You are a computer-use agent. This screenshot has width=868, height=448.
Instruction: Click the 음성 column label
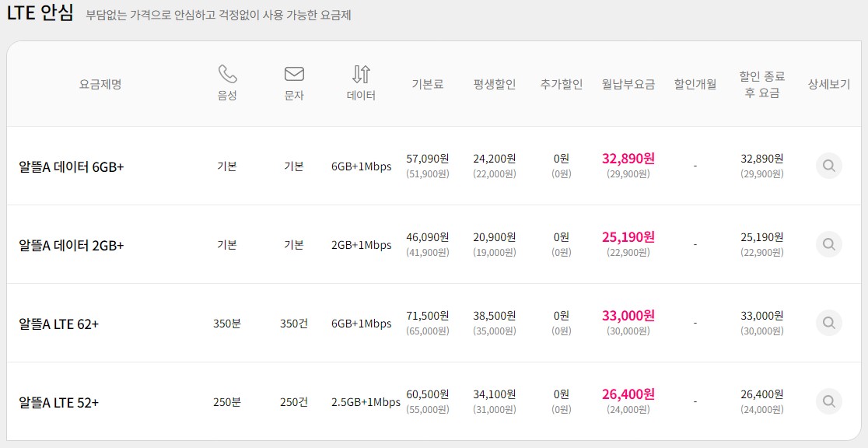point(227,95)
